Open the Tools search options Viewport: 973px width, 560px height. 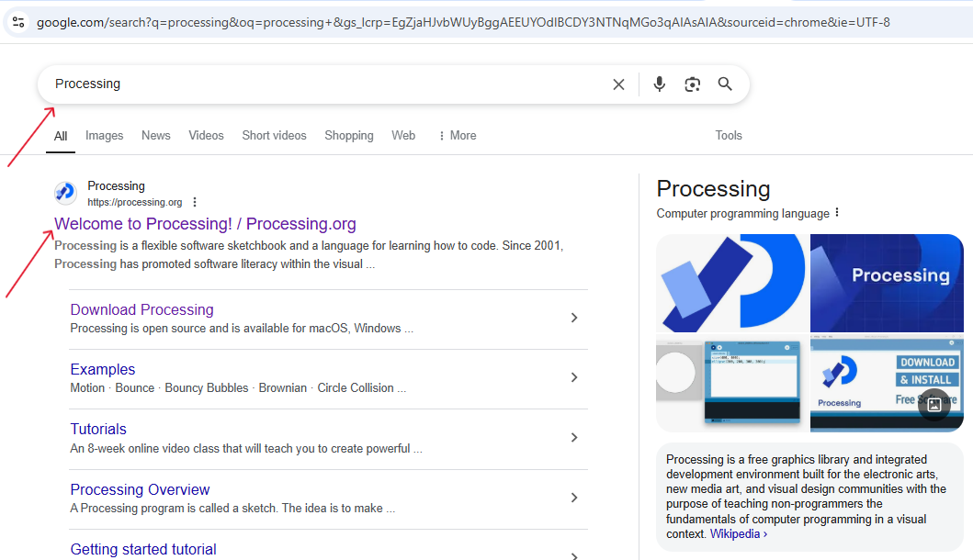[x=729, y=135]
